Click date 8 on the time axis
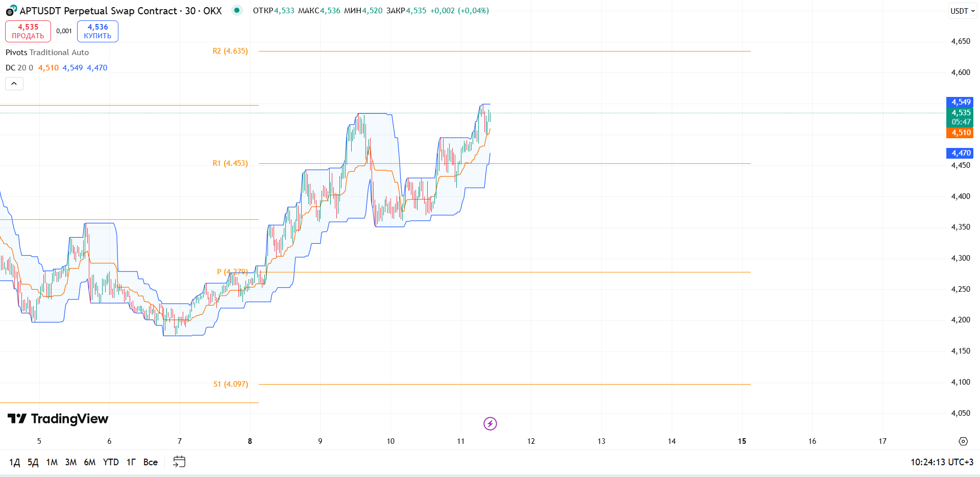This screenshot has width=980, height=477. [250, 441]
